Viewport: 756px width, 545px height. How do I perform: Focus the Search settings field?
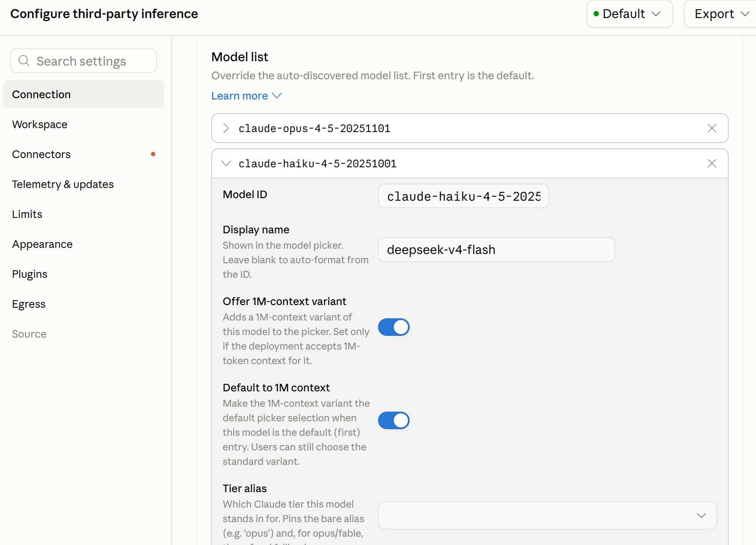click(x=84, y=61)
